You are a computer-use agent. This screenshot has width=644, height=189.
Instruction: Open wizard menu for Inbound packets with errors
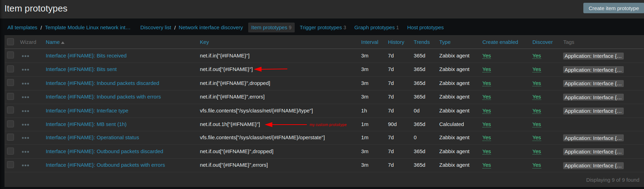coord(25,97)
